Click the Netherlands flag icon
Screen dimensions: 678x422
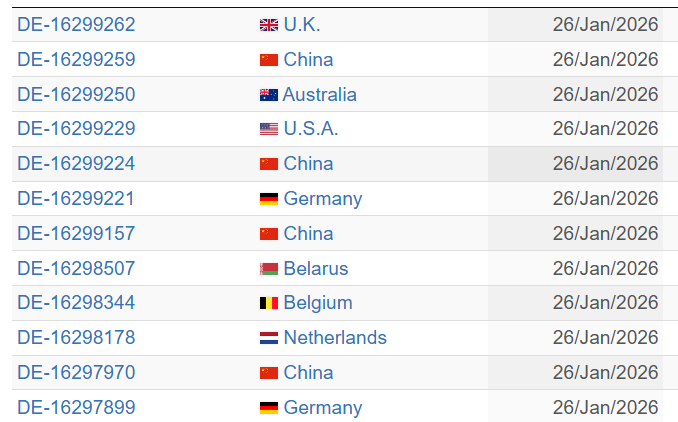(x=268, y=338)
